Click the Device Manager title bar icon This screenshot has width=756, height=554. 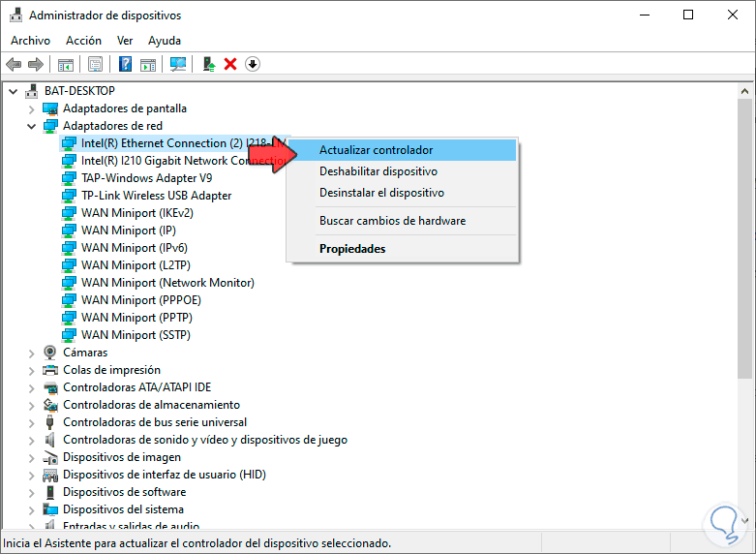(15, 15)
